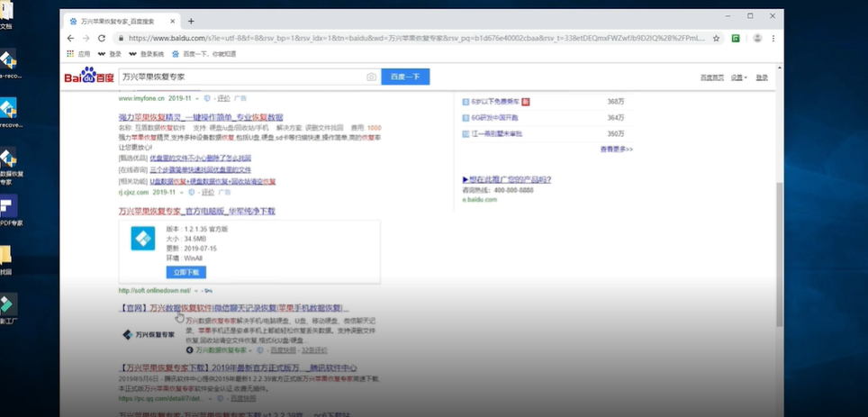868x417 pixels.
Task: Open the desktop icon labelled 工厂
Action: point(8,309)
